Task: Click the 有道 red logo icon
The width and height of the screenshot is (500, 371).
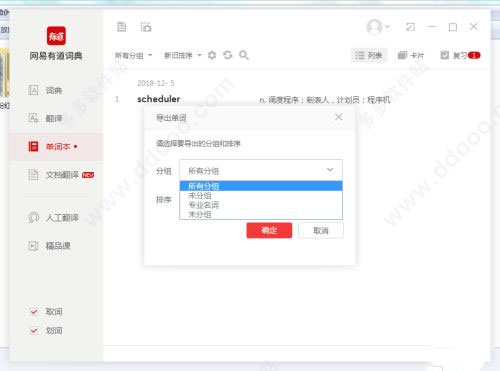Action: tap(56, 36)
